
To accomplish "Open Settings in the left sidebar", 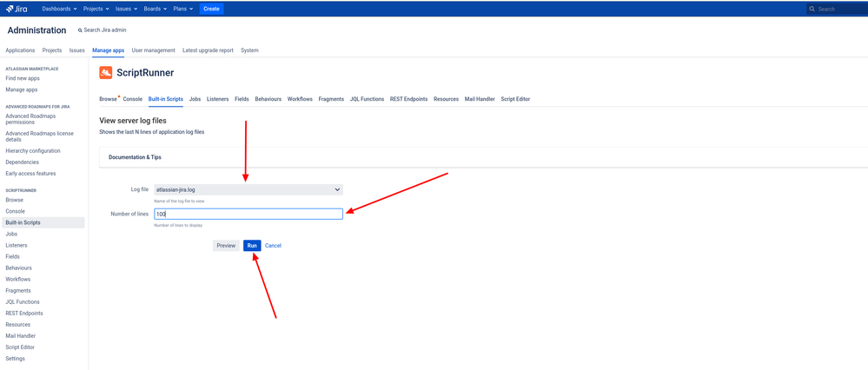I will click(15, 359).
